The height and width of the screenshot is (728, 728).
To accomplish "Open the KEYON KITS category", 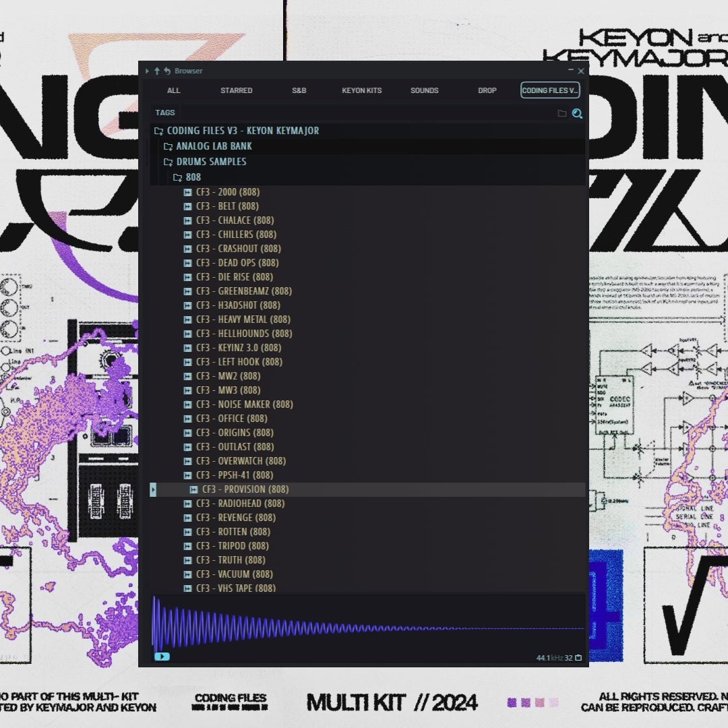I will point(361,90).
